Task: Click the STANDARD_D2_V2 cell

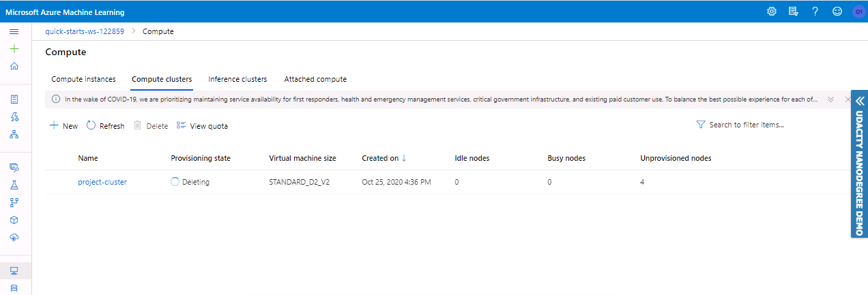Action: [x=300, y=182]
